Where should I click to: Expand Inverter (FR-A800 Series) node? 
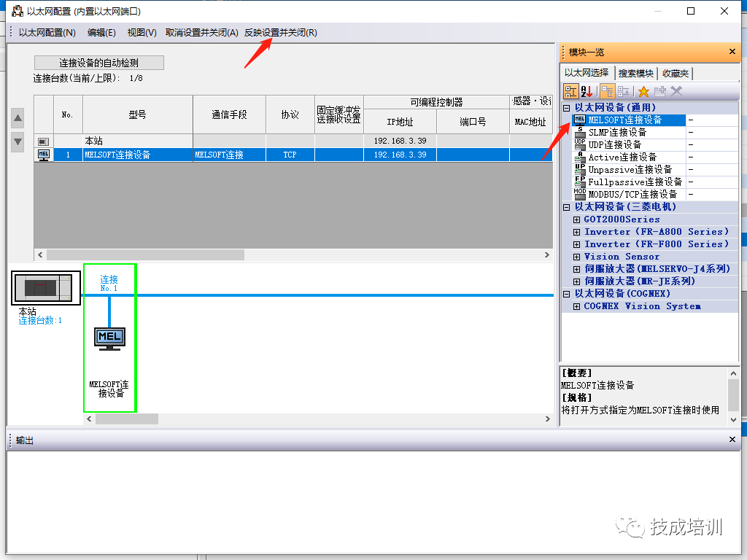click(x=576, y=232)
